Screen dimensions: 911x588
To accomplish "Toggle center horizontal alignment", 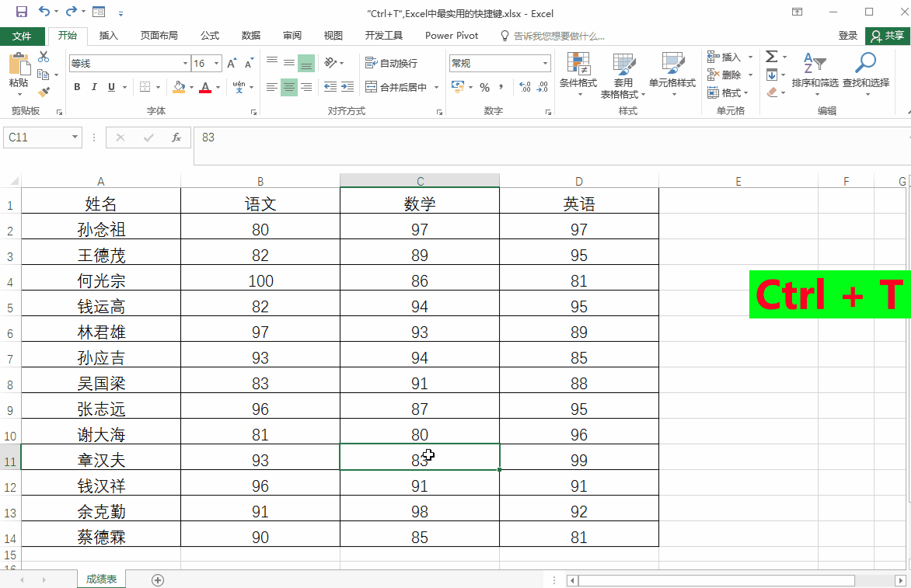I will pyautogui.click(x=288, y=87).
